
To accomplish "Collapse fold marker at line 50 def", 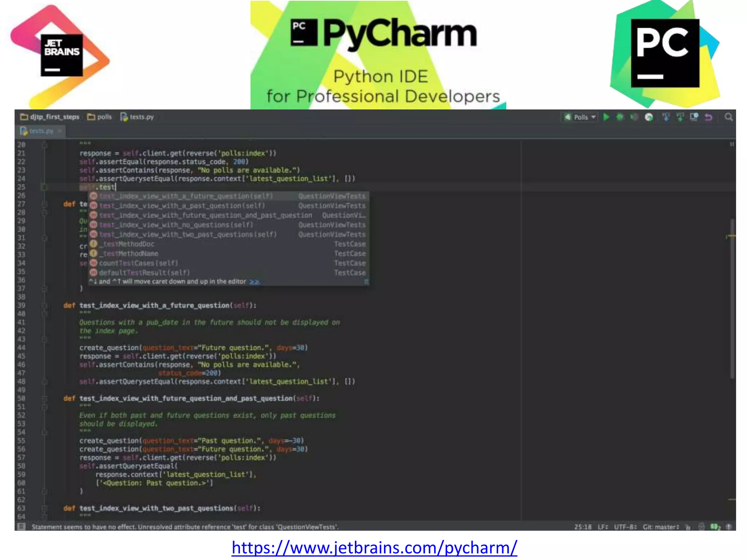I will point(44,398).
